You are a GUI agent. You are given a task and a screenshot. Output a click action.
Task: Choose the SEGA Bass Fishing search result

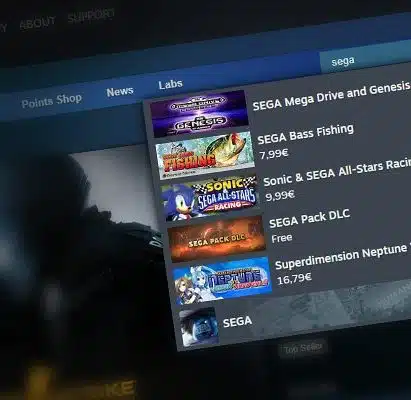[x=306, y=134]
